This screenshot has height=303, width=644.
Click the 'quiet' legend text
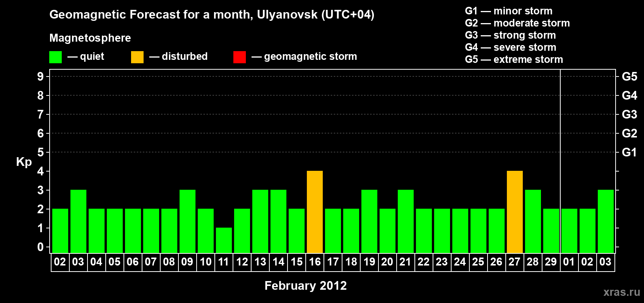(92, 56)
